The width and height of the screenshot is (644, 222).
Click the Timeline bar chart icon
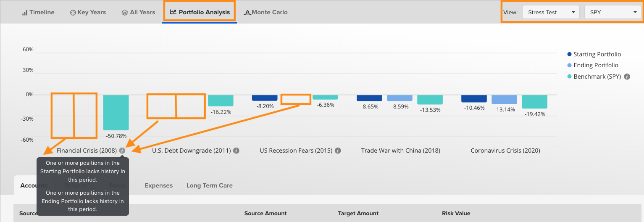coord(25,13)
